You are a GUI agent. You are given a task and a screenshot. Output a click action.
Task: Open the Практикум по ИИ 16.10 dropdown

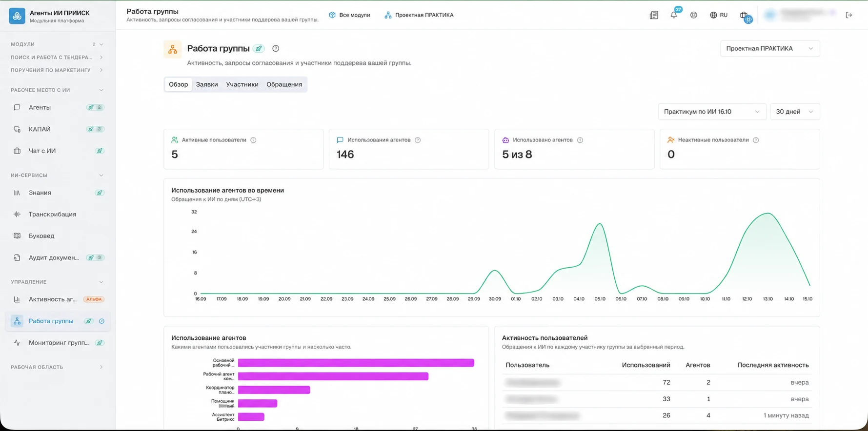point(712,112)
